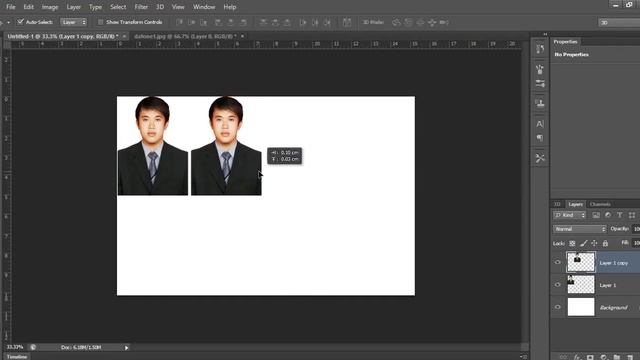Viewport: 640px width, 360px height.
Task: Click the Add layer mask icon
Action: coord(590,357)
